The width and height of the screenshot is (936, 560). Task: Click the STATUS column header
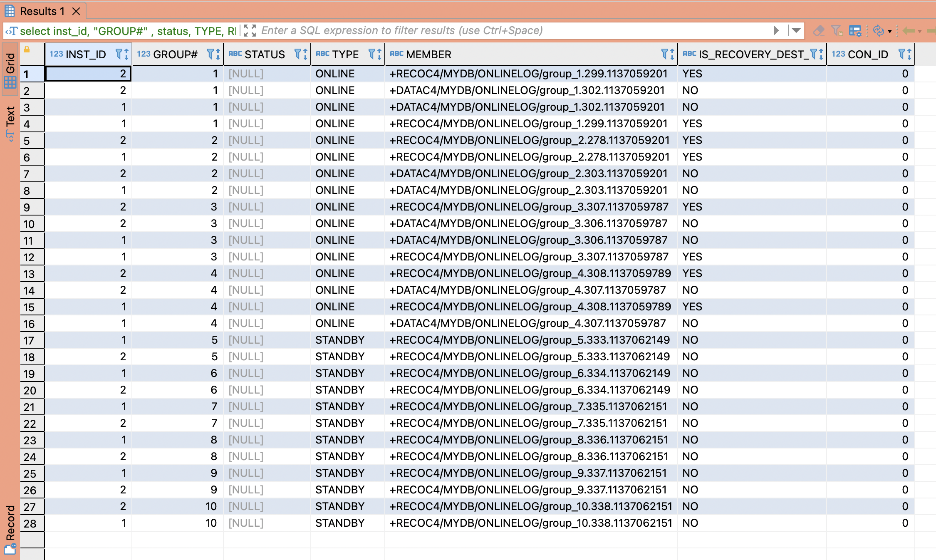pos(264,55)
